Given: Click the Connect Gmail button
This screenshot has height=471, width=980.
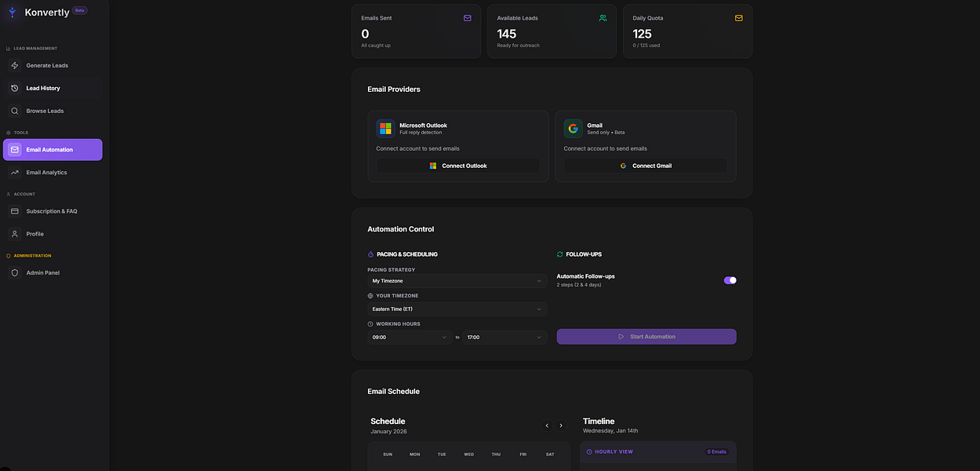Looking at the screenshot, I should [x=646, y=166].
